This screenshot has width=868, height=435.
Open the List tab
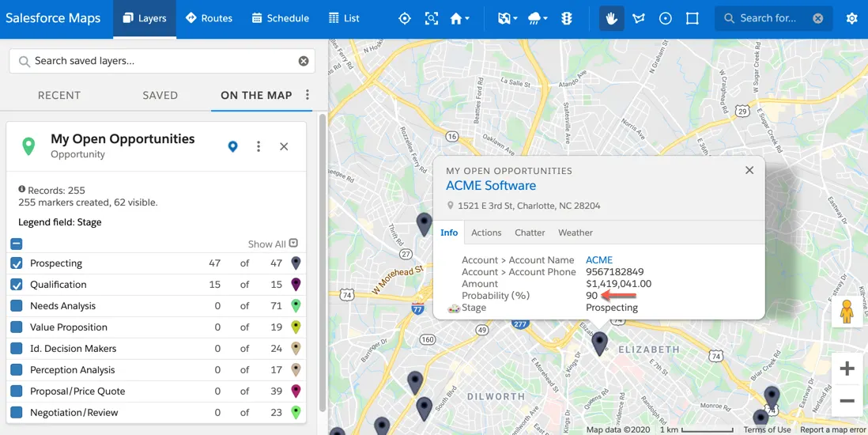[x=344, y=18]
